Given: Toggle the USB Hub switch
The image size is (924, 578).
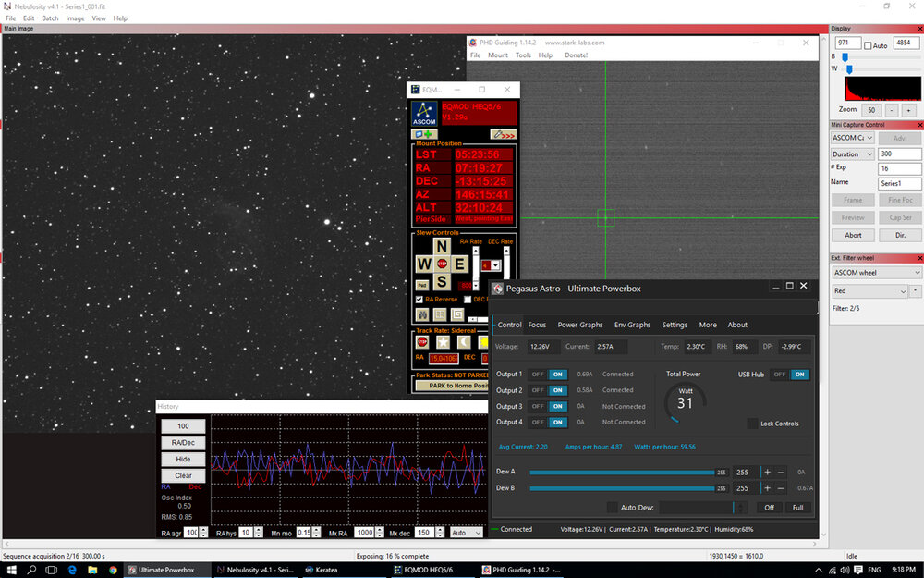Looking at the screenshot, I should tap(790, 375).
